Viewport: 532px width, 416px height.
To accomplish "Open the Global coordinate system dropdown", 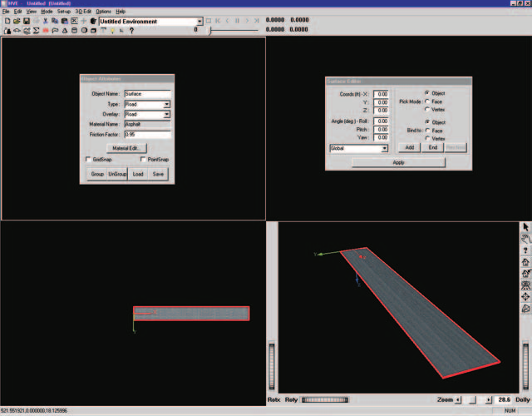I will [384, 148].
